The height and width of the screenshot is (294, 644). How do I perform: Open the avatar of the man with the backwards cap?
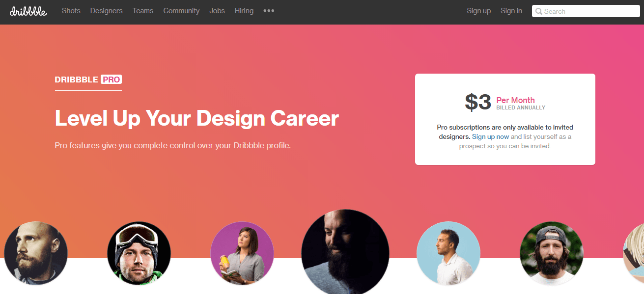552,253
